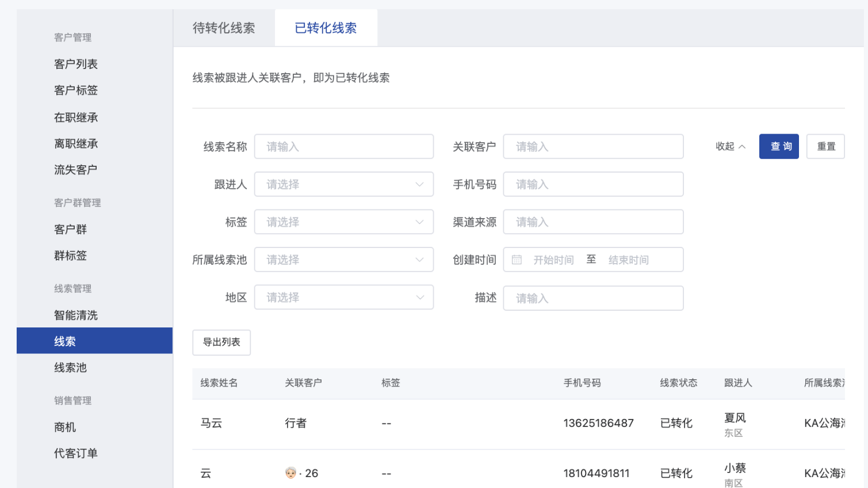Collapse filters with 收起 toggle
Screen dimensions: 868x488
pyautogui.click(x=731, y=147)
